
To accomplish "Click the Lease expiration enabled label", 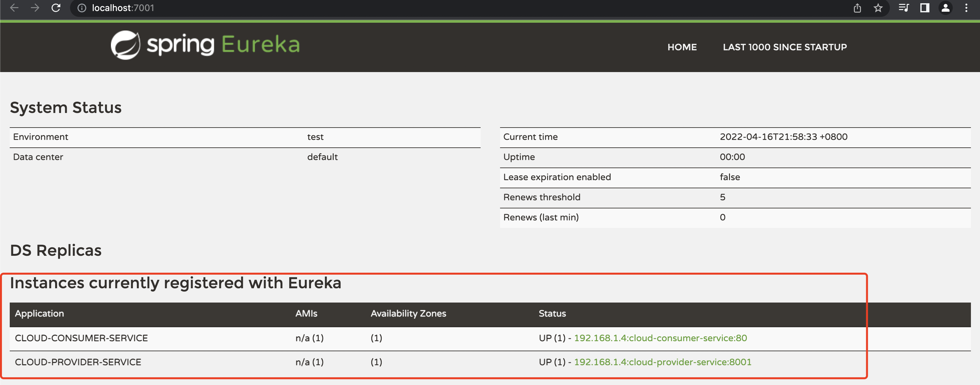I will coord(557,177).
